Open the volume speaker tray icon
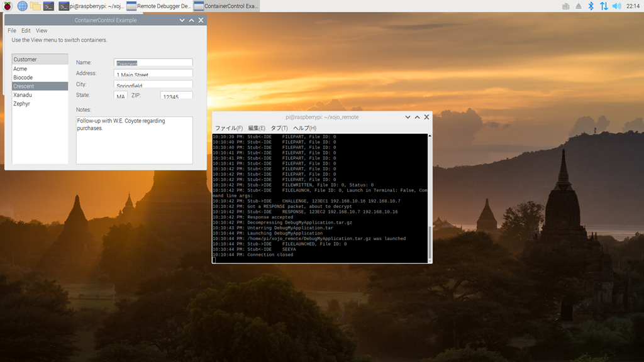Image resolution: width=644 pixels, height=362 pixels. [616, 6]
